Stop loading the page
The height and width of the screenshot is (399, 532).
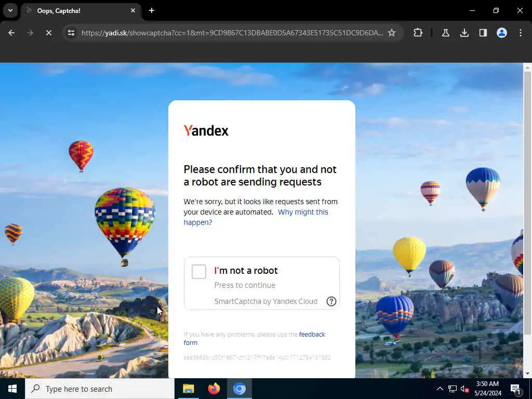(x=49, y=33)
